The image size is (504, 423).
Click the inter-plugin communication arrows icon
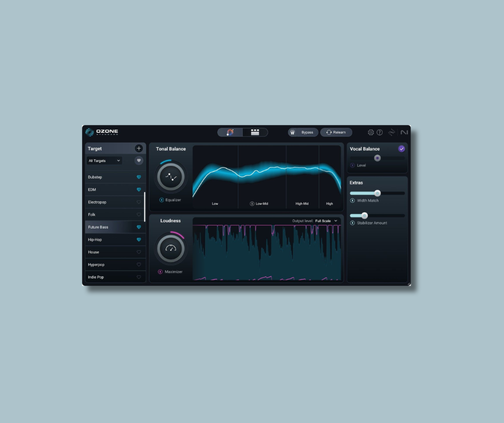391,132
